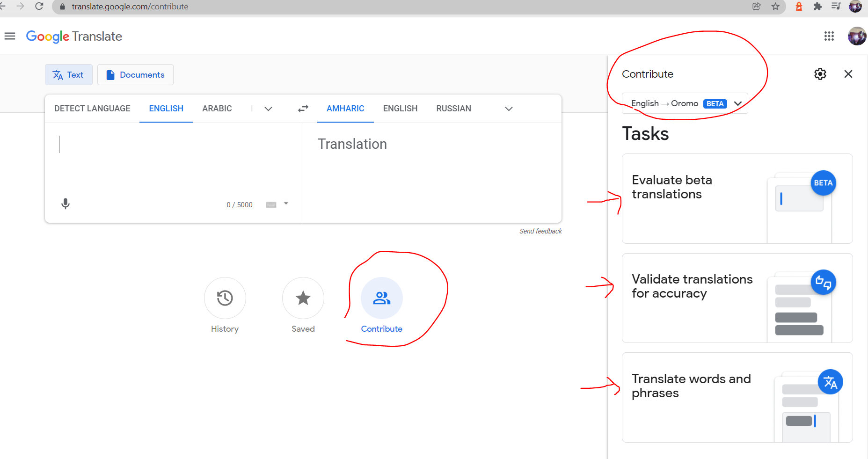868x459 pixels.
Task: Click the Send feedback link
Action: (x=540, y=231)
